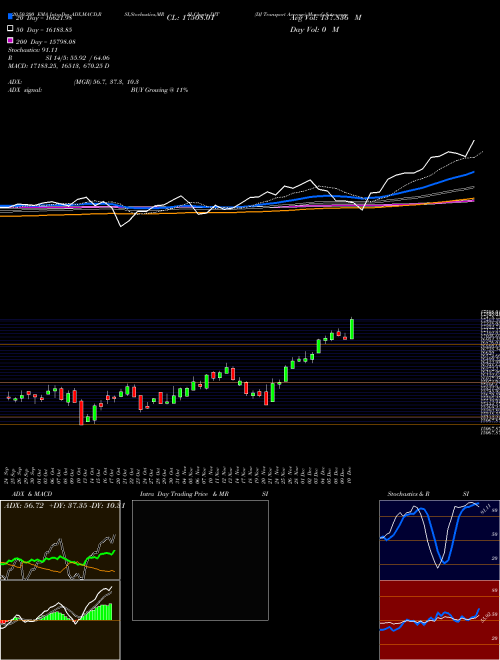Click the magenta 200 Day legend swatch
The image size is (500, 660).
(x=10, y=40)
